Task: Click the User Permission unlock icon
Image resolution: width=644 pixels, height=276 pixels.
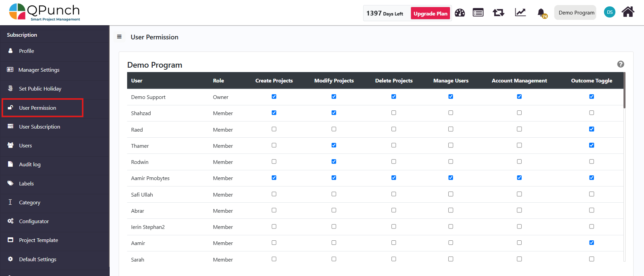Action: pos(10,107)
